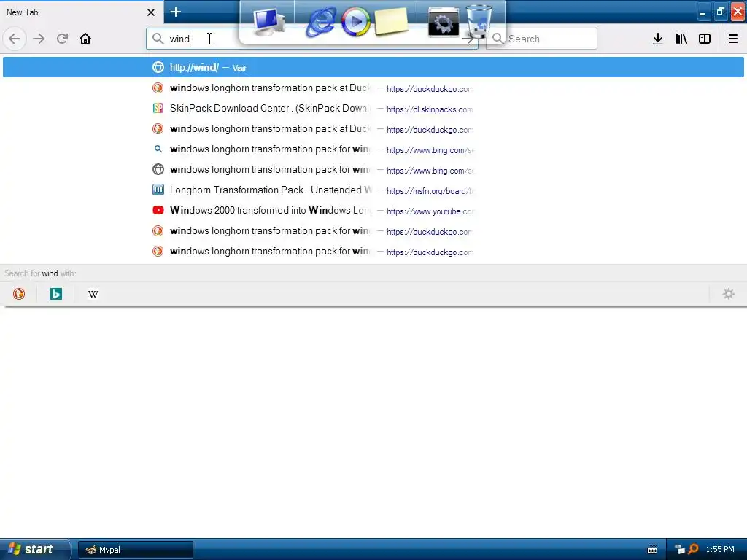The width and height of the screenshot is (747, 560).
Task: Go back with the back arrow button
Action: (15, 39)
